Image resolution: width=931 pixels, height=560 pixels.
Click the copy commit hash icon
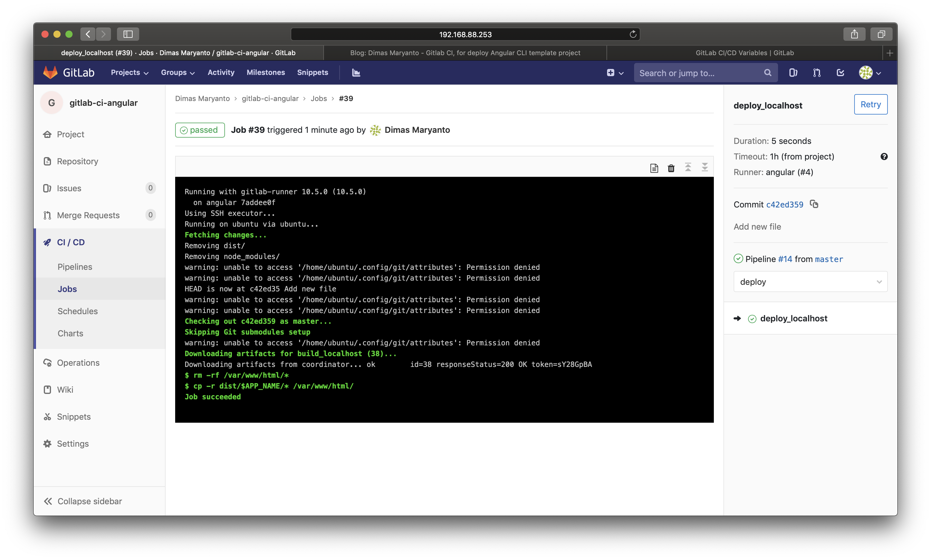tap(815, 204)
